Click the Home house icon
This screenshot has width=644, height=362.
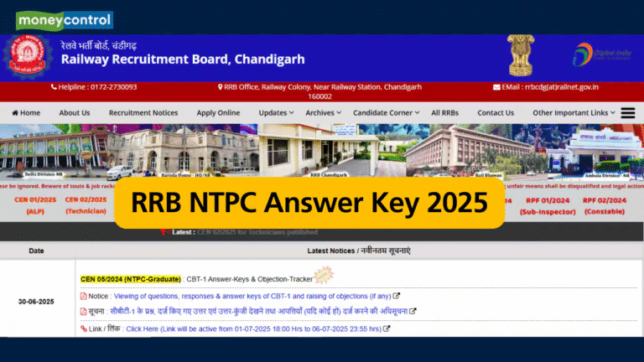tap(15, 112)
